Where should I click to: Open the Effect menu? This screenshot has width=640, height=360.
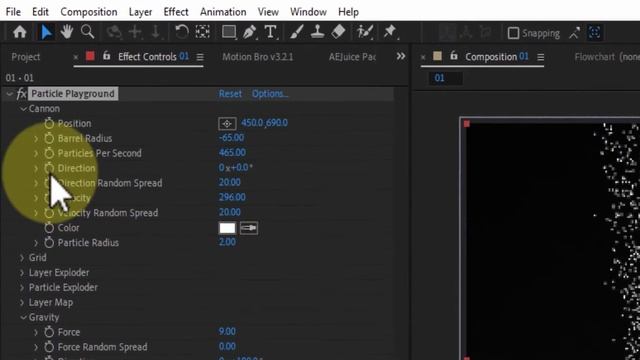(x=176, y=12)
